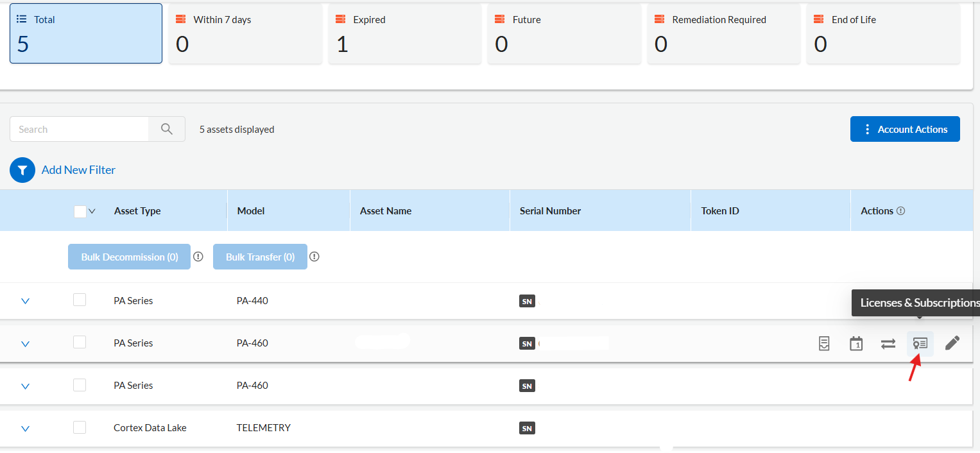Open the Account Actions button

pyautogui.click(x=904, y=129)
